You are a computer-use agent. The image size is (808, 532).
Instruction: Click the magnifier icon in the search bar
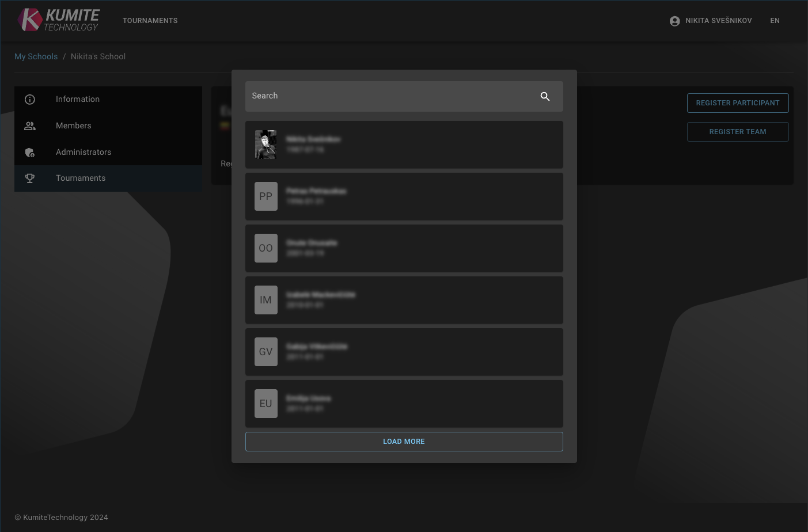545,96
